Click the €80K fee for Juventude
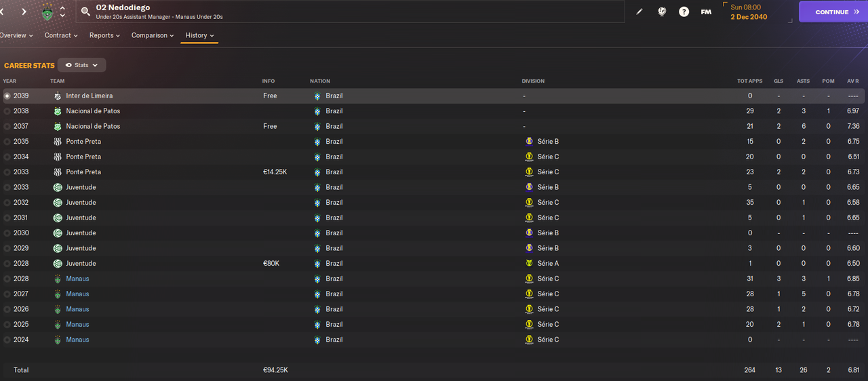The width and height of the screenshot is (868, 381). tap(271, 264)
